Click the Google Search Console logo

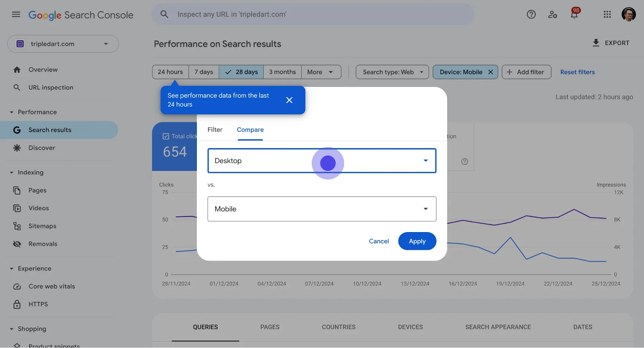[x=81, y=15]
